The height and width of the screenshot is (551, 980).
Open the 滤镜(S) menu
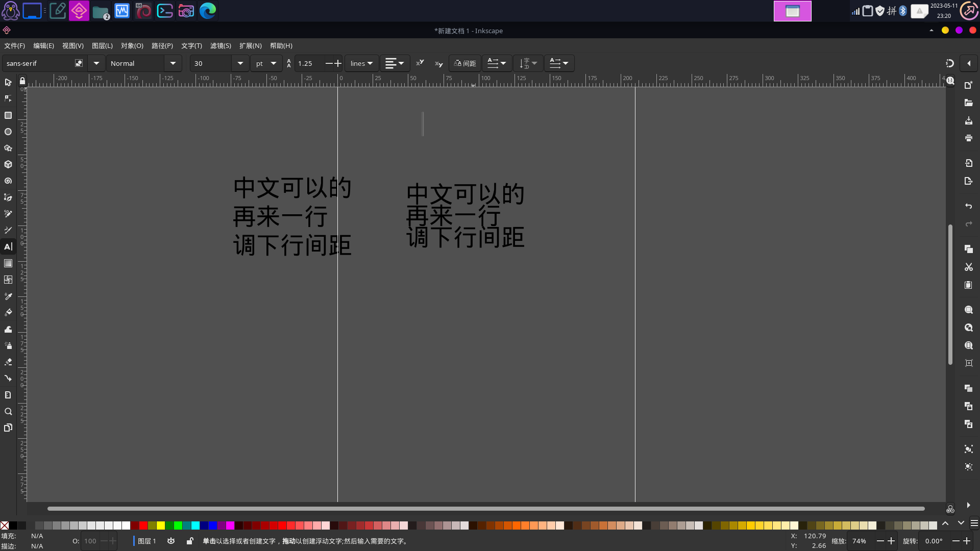(220, 45)
